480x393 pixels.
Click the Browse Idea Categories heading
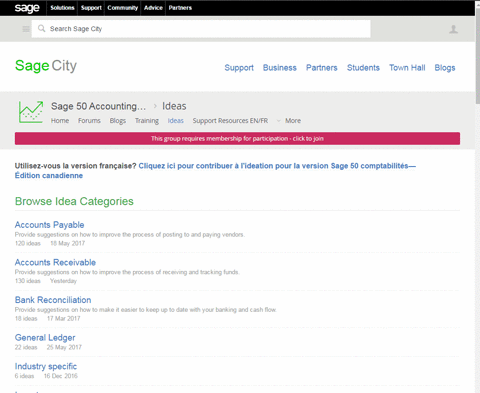pyautogui.click(x=74, y=201)
